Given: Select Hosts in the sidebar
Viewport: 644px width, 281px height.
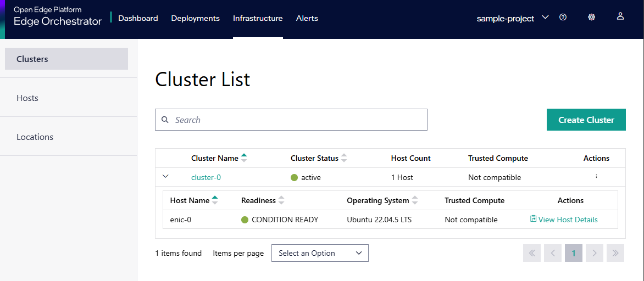Looking at the screenshot, I should coord(27,98).
